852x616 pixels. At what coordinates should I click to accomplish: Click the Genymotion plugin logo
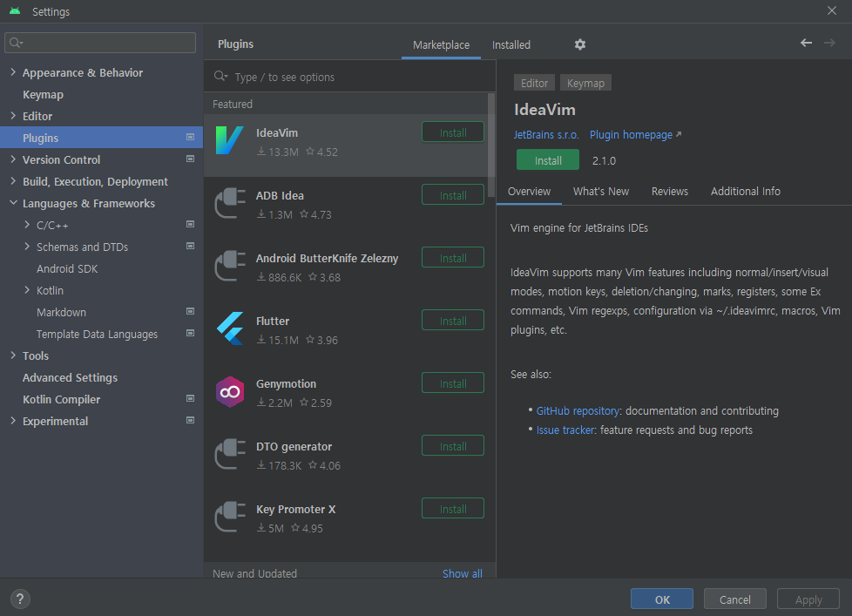(x=229, y=392)
